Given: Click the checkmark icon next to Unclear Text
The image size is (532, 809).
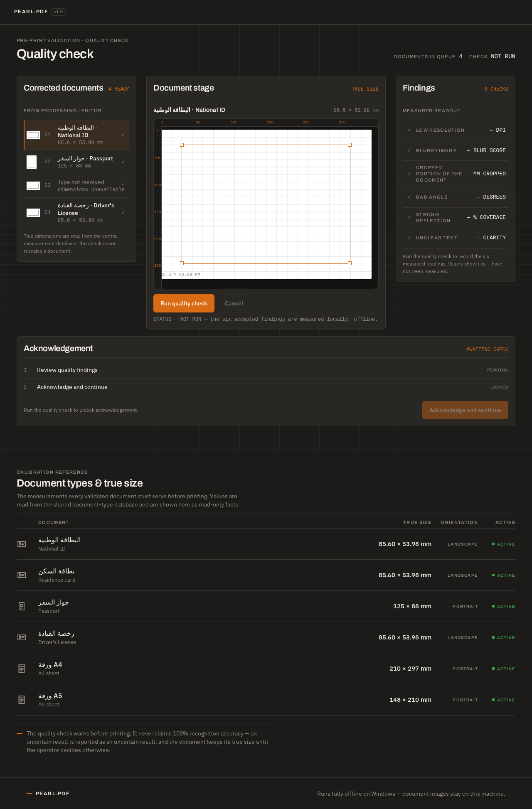Looking at the screenshot, I should click(409, 238).
